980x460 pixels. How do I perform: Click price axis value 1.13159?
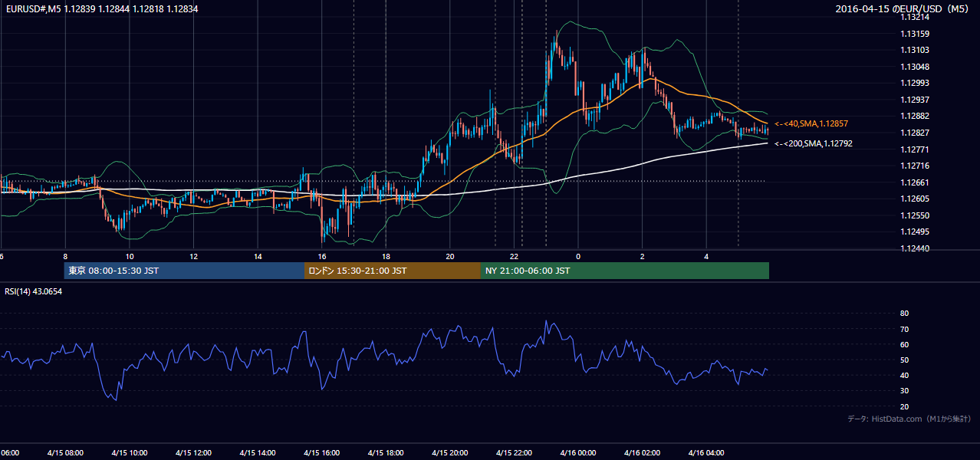coord(914,34)
